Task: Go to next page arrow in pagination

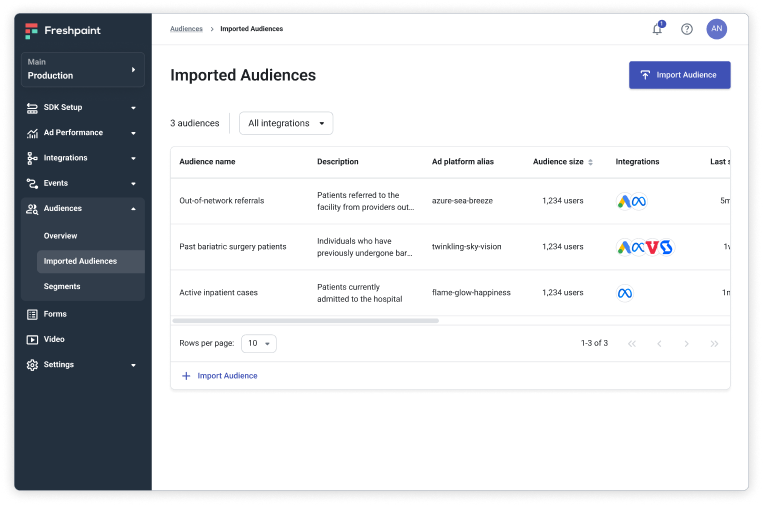Action: 686,343
